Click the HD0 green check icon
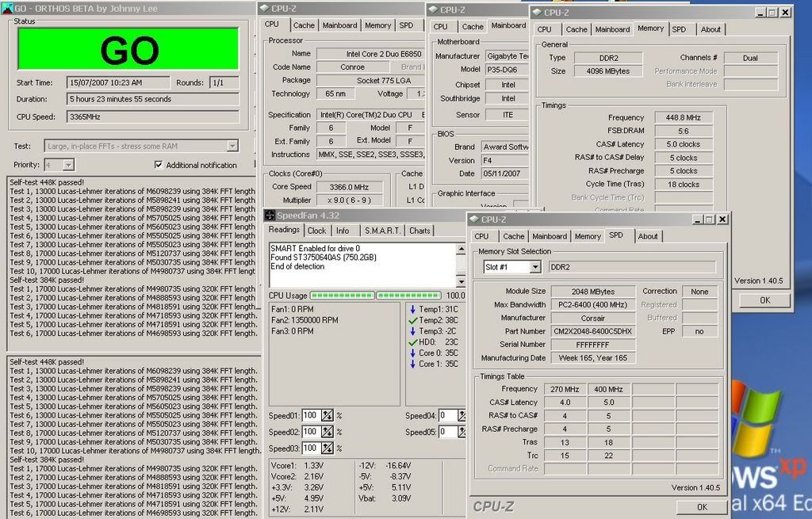 tap(412, 342)
